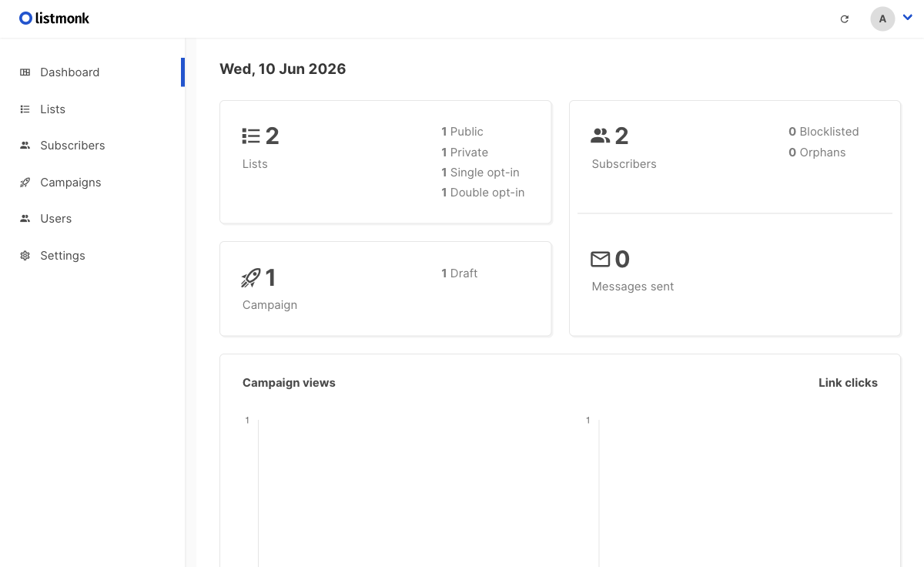Open the user avatar "A" menu
Image resolution: width=924 pixels, height=567 pixels.
pyautogui.click(x=882, y=18)
